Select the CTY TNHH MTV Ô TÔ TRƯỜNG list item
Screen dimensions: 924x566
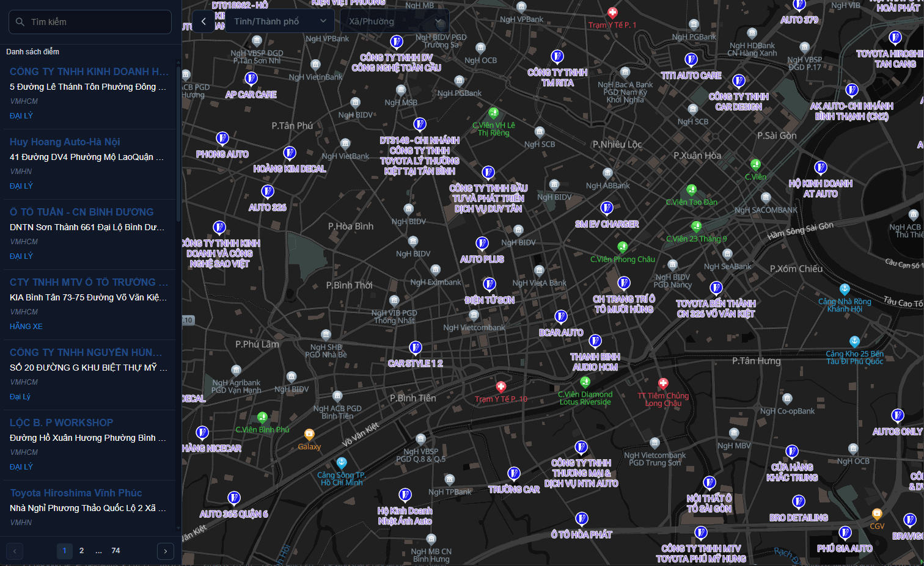90,305
